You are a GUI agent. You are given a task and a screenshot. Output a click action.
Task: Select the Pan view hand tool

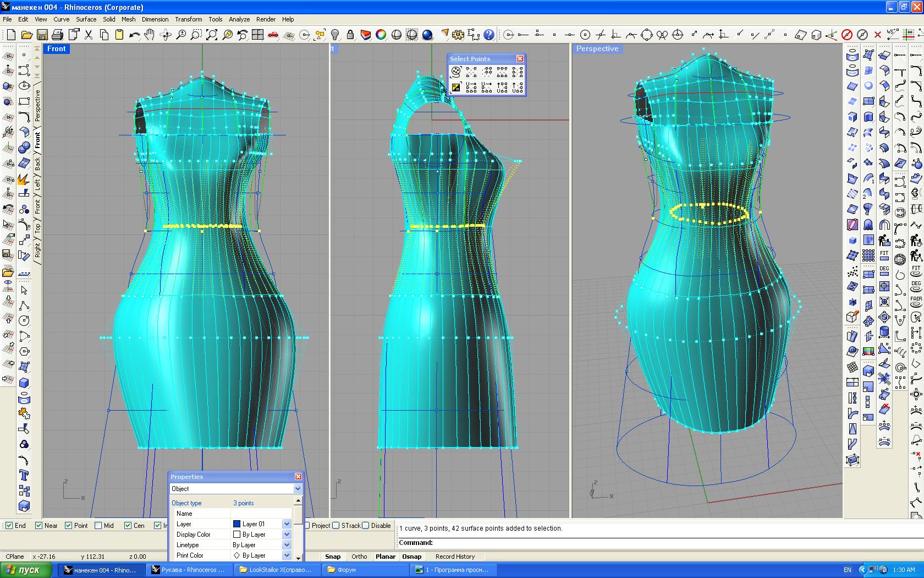pyautogui.click(x=150, y=35)
